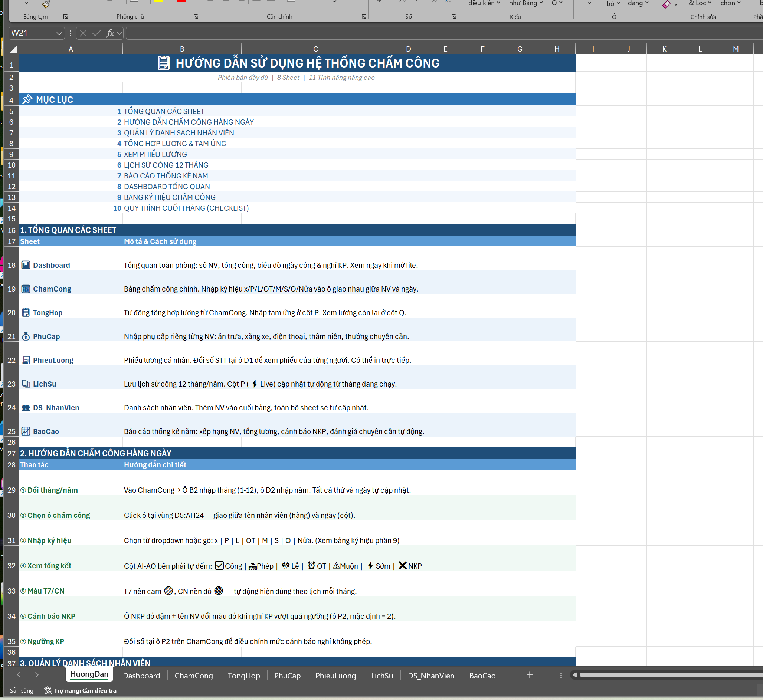763x700 pixels.
Task: Expand the Name Box dropdown arrow
Action: tap(59, 33)
